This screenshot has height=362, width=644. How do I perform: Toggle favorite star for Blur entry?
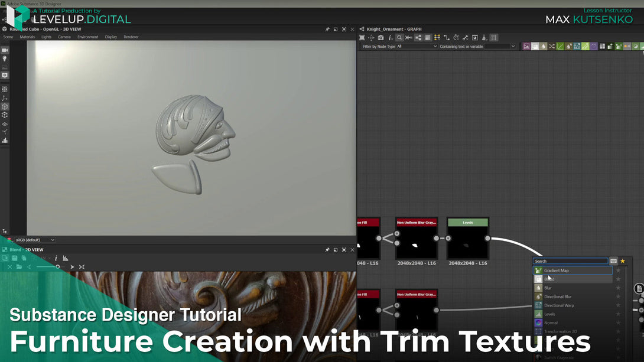coord(618,288)
